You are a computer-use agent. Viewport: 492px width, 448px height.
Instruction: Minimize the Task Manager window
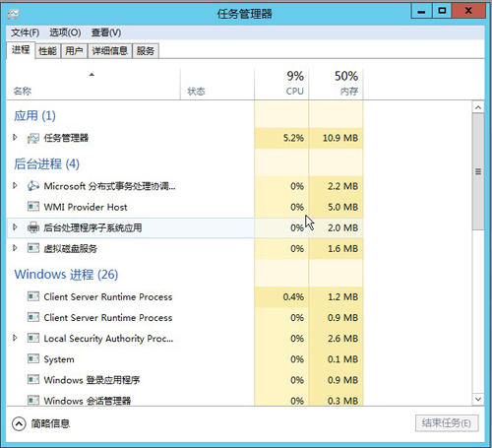point(421,11)
